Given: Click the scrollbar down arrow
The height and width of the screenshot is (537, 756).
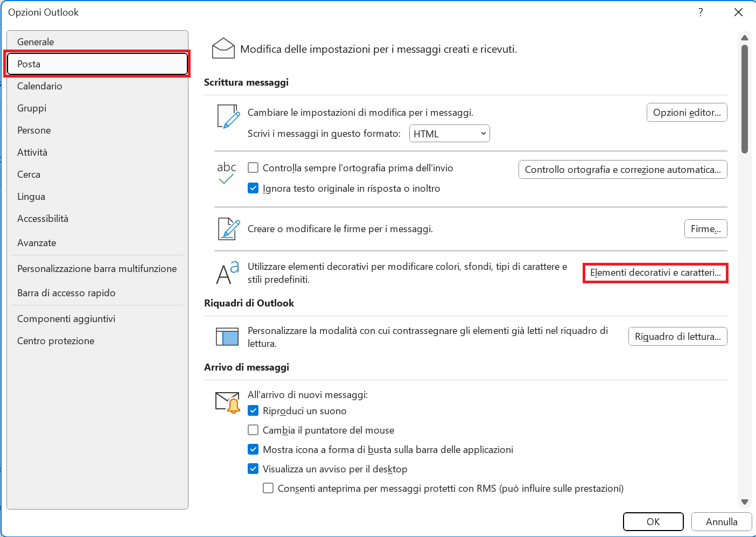Looking at the screenshot, I should (745, 501).
